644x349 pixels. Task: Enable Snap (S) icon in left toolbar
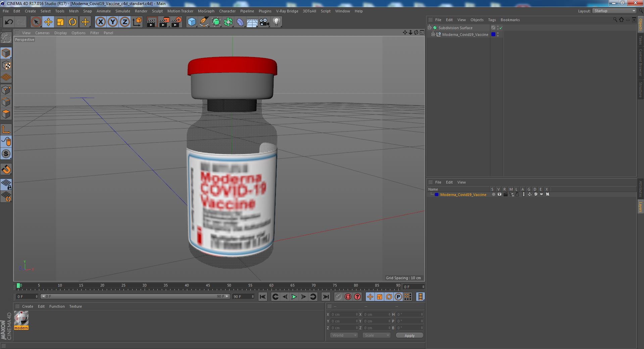(6, 154)
